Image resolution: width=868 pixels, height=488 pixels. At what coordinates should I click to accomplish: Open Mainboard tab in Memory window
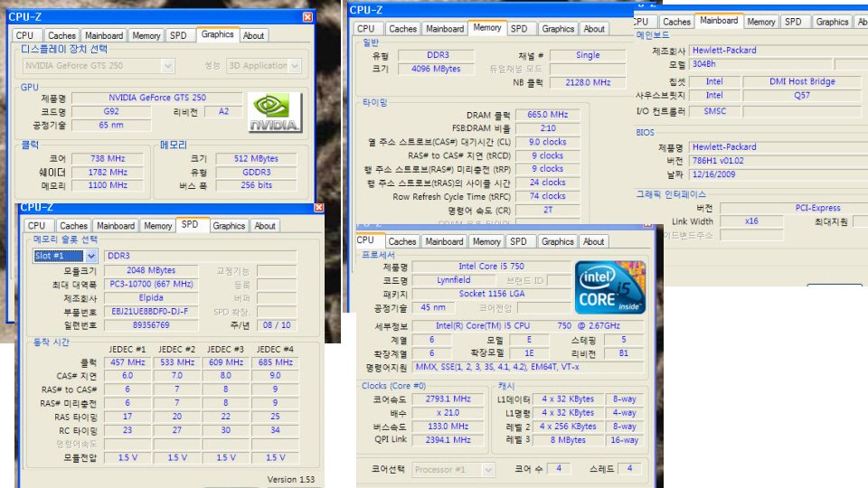click(445, 29)
